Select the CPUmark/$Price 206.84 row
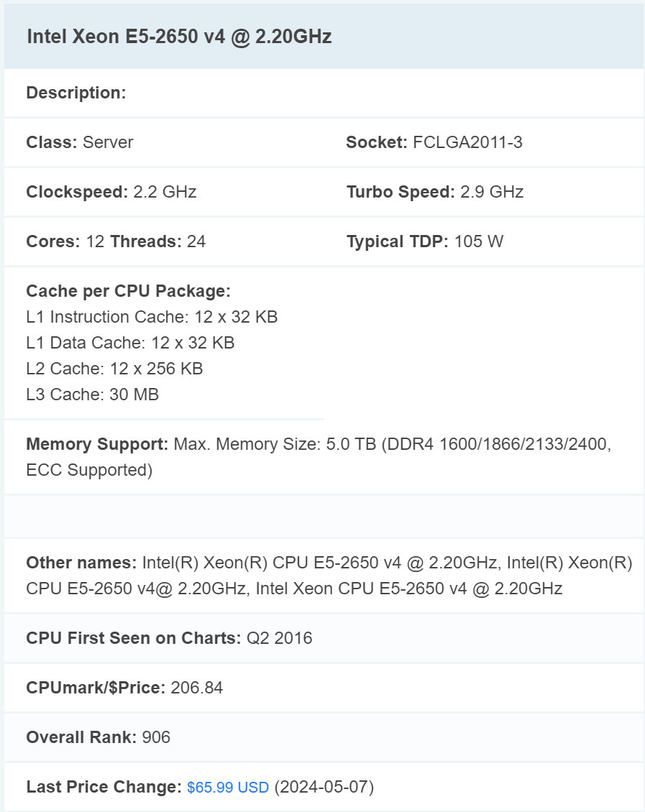645x812 pixels. [x=124, y=688]
